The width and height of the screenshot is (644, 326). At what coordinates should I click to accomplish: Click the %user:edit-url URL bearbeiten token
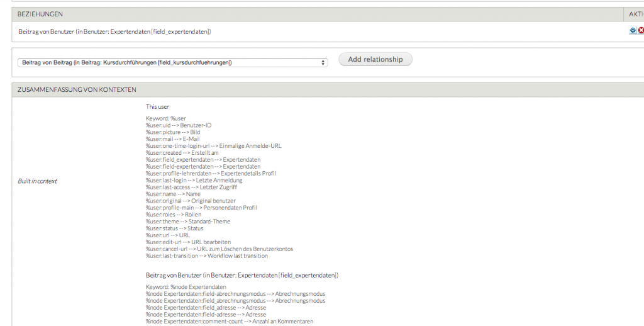188,242
